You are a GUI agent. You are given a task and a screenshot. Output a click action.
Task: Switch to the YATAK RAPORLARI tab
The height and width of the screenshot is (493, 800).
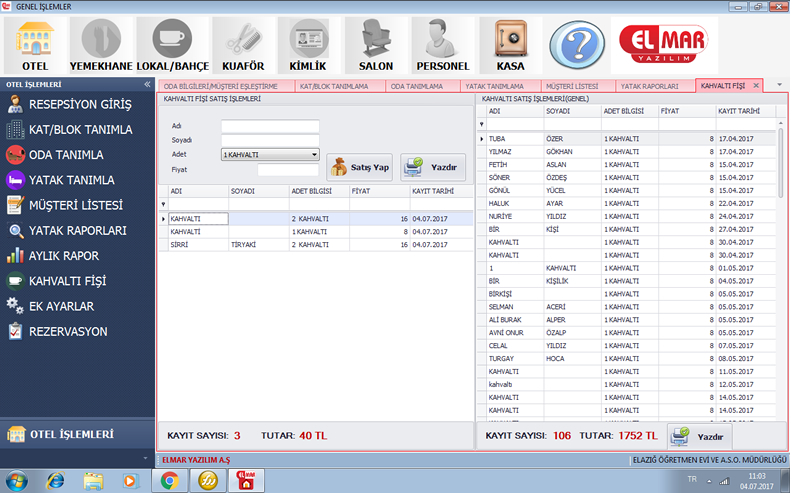(x=649, y=86)
